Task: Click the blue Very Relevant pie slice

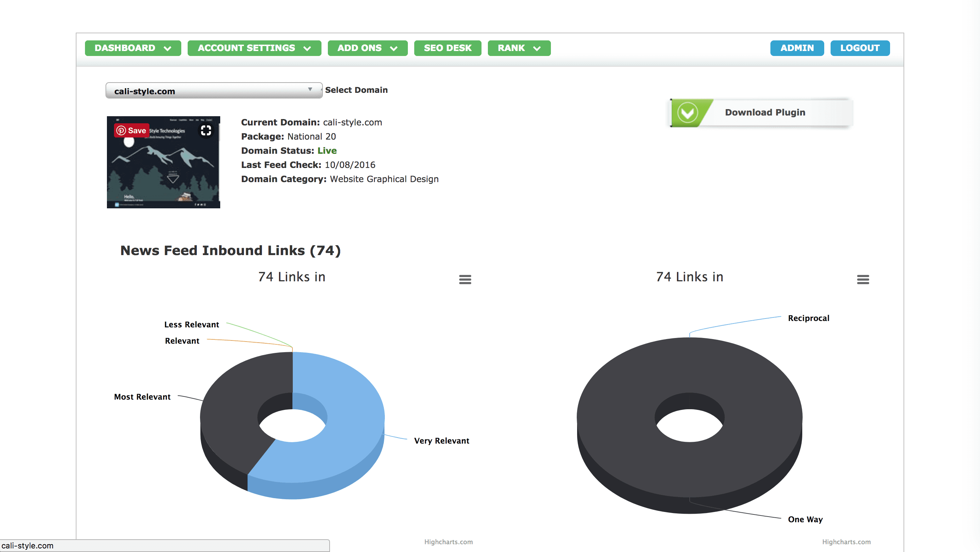Action: coord(354,423)
